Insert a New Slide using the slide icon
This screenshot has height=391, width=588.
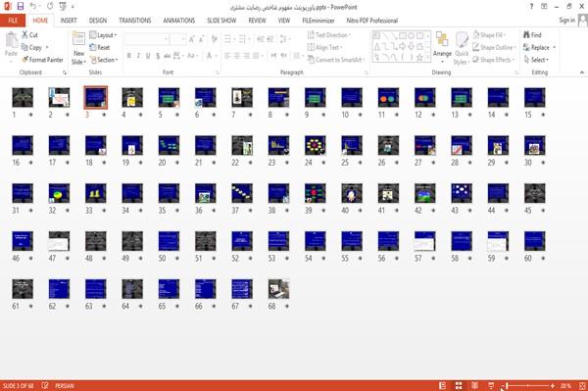point(78,38)
